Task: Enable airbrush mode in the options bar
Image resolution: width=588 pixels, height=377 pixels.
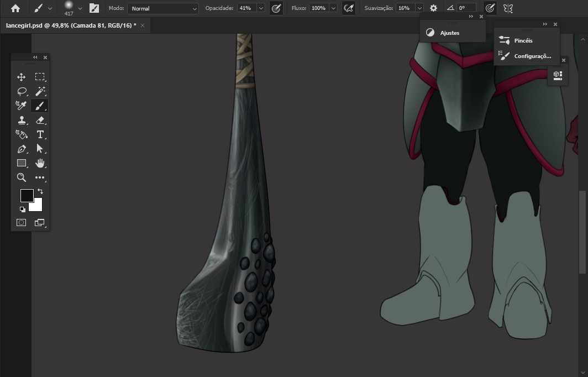Action: point(349,8)
